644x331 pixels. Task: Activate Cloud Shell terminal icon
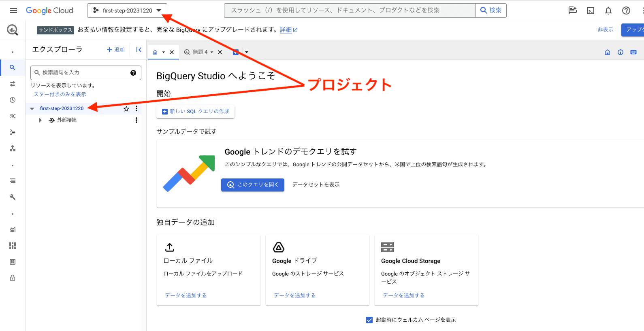coord(591,11)
